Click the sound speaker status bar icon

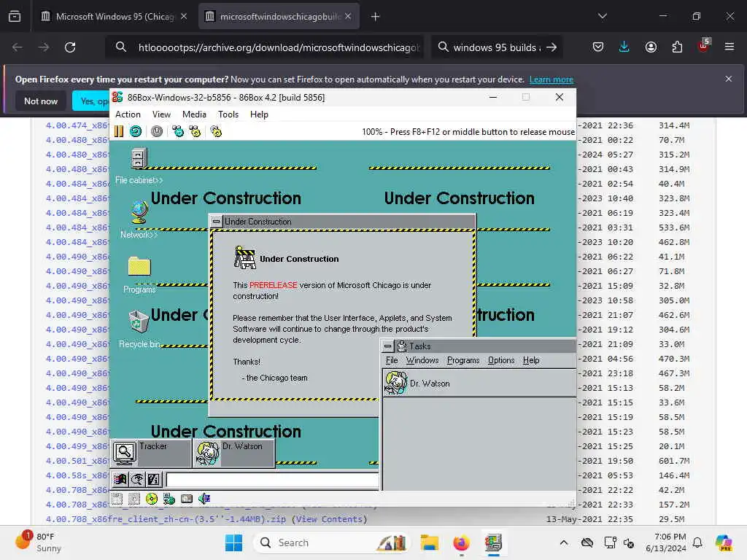(204, 499)
